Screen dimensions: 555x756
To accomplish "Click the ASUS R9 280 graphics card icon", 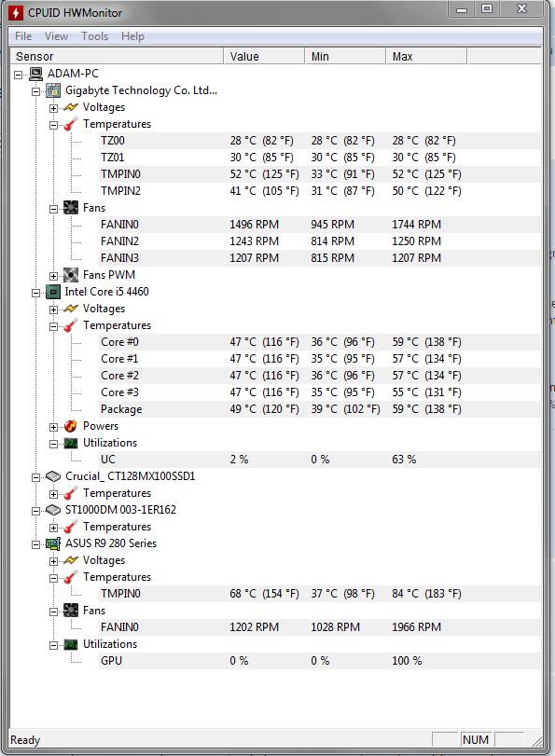I will (x=53, y=543).
